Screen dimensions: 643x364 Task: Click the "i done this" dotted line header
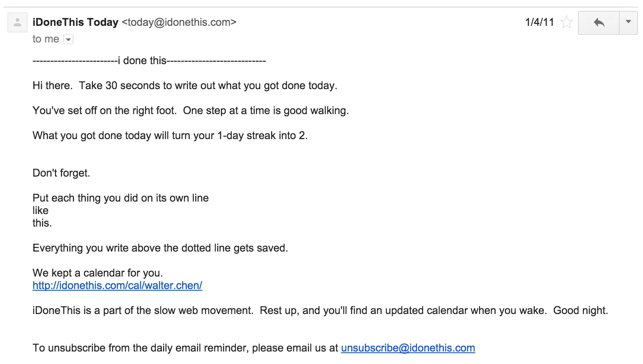[x=149, y=61]
